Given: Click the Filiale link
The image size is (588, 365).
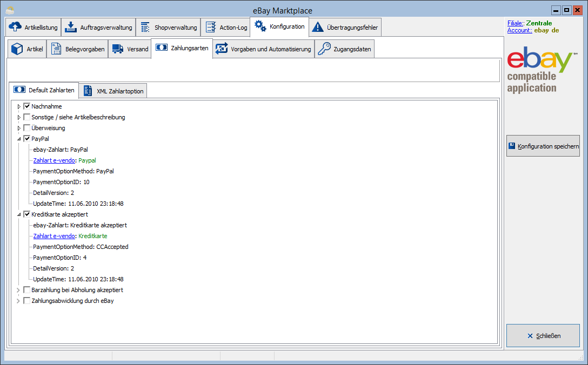Looking at the screenshot, I should click(516, 23).
